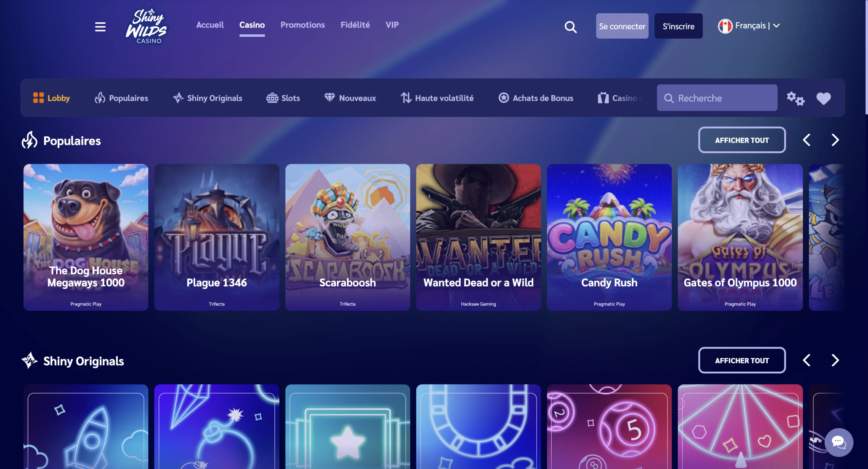Show next Shiny Originals games

[835, 360]
